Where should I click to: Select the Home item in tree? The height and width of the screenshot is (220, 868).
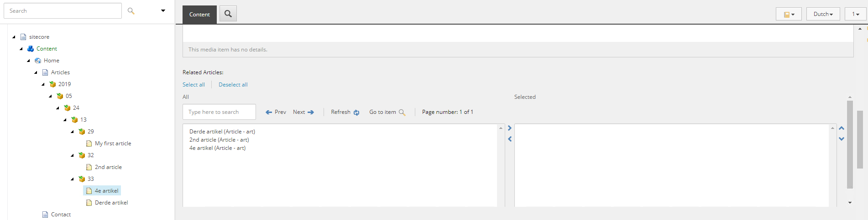point(52,61)
